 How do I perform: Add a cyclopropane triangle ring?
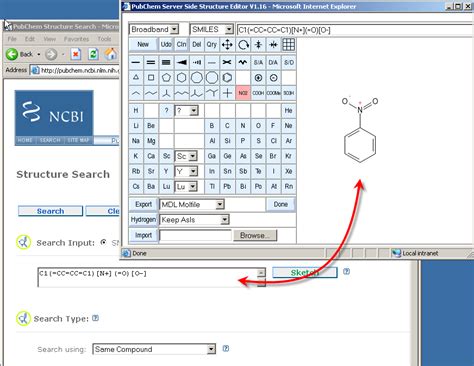click(136, 78)
